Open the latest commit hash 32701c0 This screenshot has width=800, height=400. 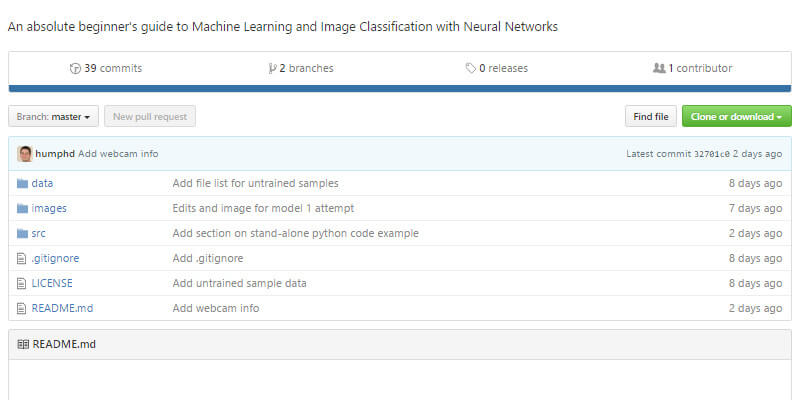pos(712,154)
